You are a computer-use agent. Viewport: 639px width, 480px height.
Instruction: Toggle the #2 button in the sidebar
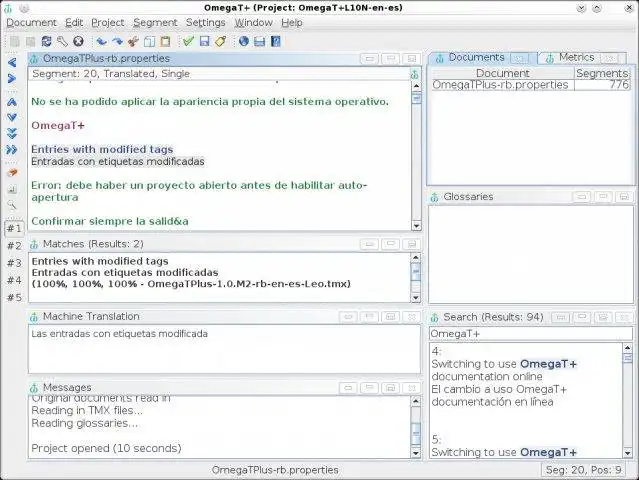click(14, 246)
